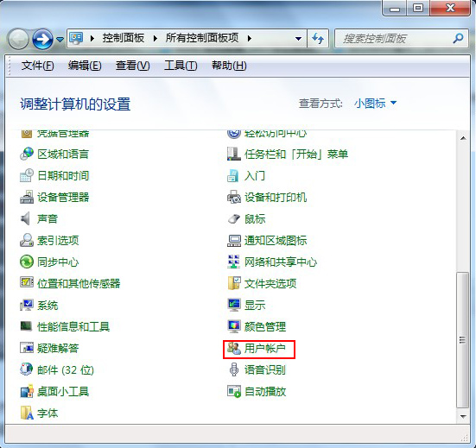Open the 网络和共享中心 link
Image resolution: width=476 pixels, height=448 pixels.
tap(281, 262)
